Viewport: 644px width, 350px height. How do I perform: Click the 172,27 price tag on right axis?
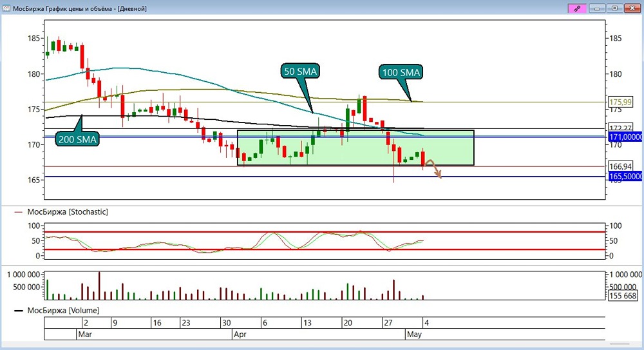tap(620, 128)
